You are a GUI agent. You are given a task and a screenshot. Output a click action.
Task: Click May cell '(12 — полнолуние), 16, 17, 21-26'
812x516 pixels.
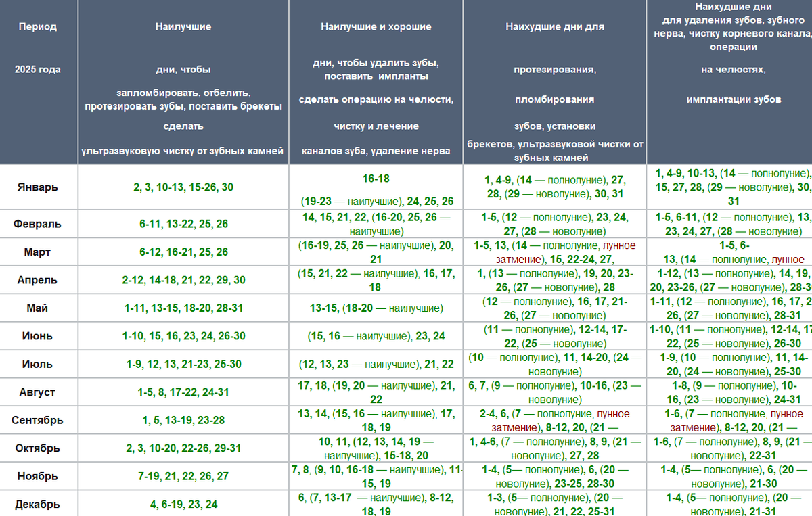554,308
